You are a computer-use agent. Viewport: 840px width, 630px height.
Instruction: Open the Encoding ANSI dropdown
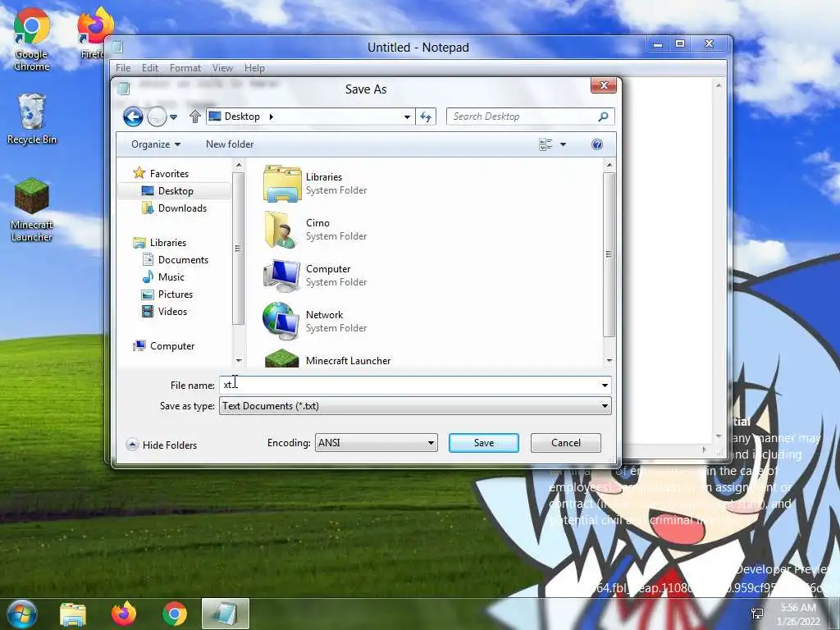point(376,443)
